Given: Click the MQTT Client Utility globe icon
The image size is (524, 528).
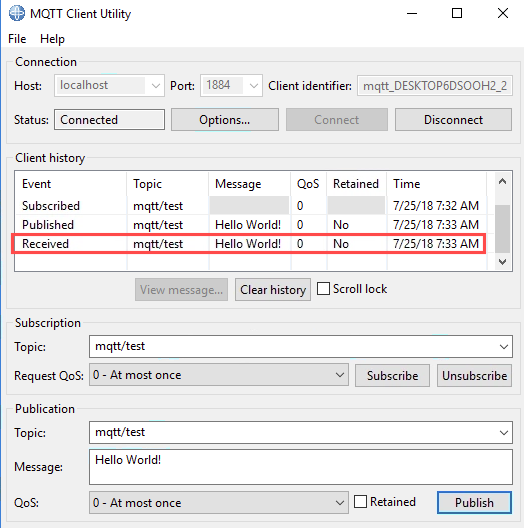Looking at the screenshot, I should (x=17, y=13).
